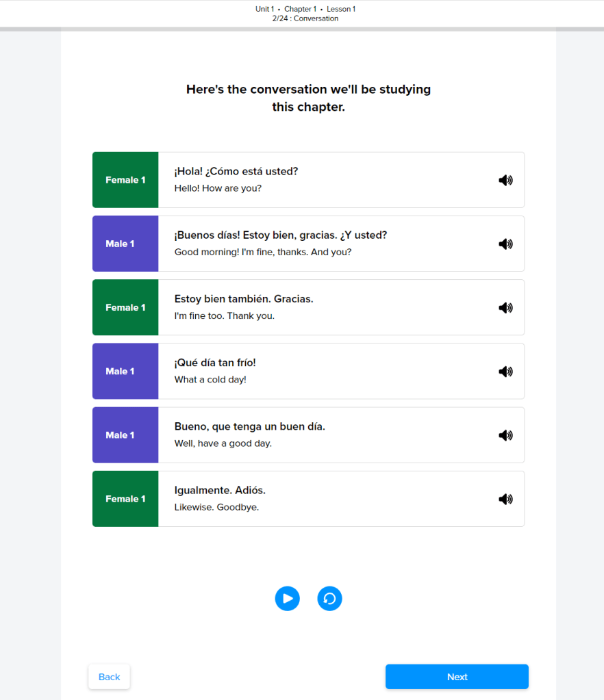
Task: Play audio for "Igualmente. Adiós."
Action: pos(505,499)
